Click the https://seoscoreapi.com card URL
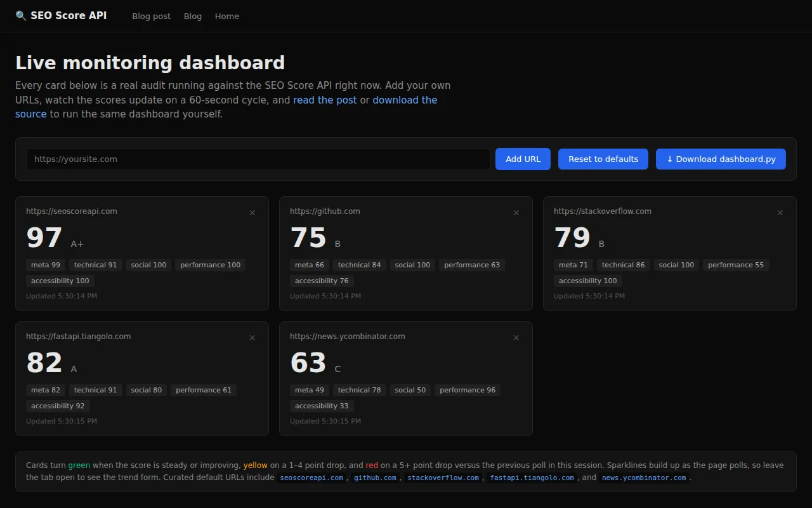 pos(72,211)
